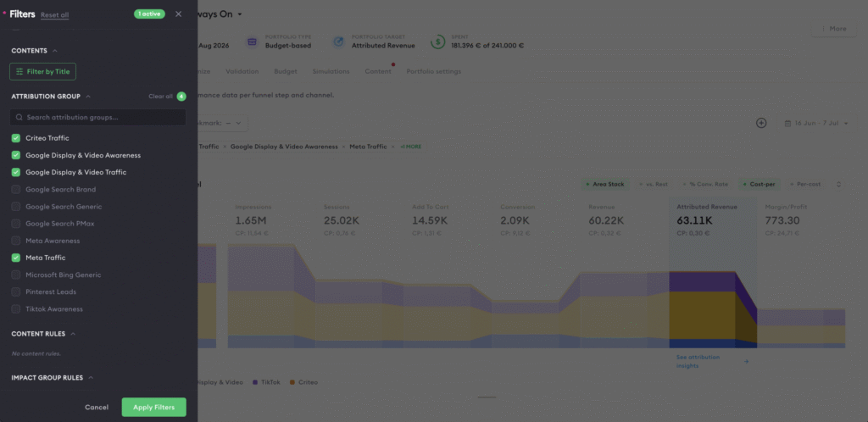This screenshot has width=868, height=422.
Task: Switch to the Simulations tab
Action: 331,71
